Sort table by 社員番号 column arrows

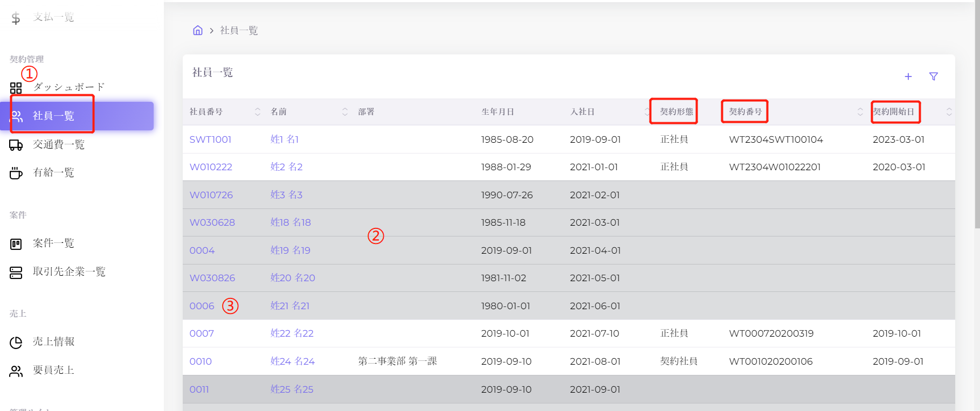click(x=258, y=112)
